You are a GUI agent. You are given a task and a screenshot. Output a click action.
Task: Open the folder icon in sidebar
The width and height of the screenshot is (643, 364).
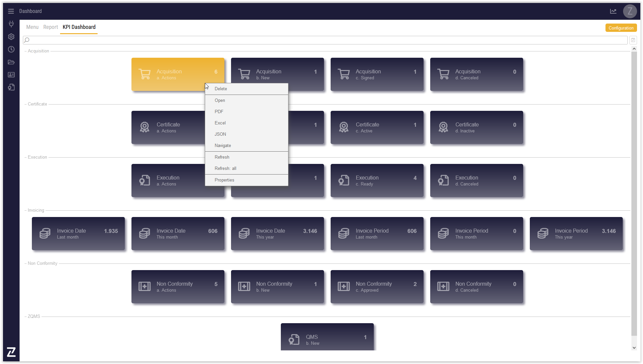[11, 62]
